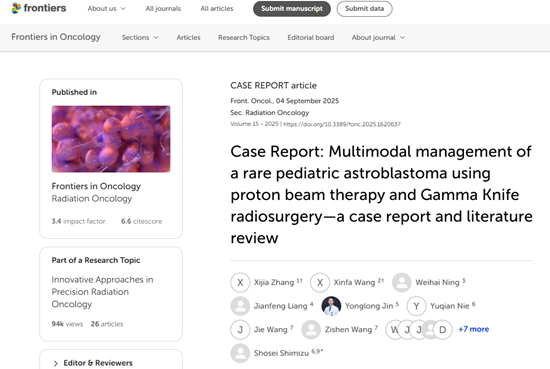Click the 94k views text

[67, 324]
